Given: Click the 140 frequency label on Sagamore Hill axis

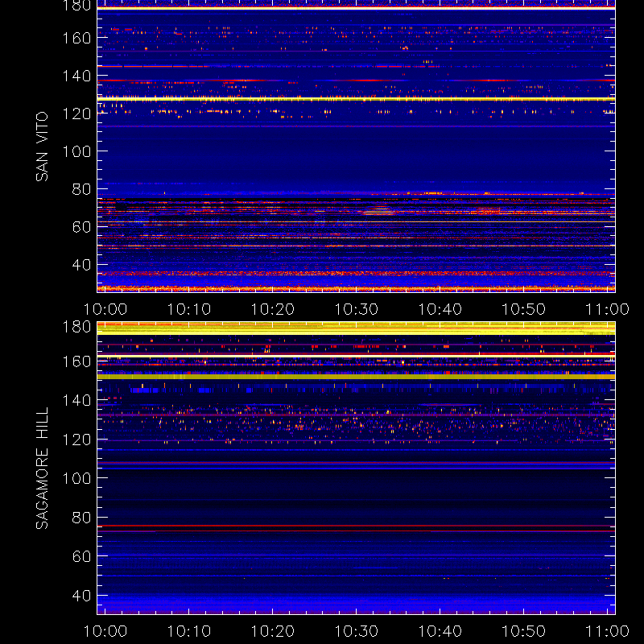Looking at the screenshot, I should coord(76,400).
